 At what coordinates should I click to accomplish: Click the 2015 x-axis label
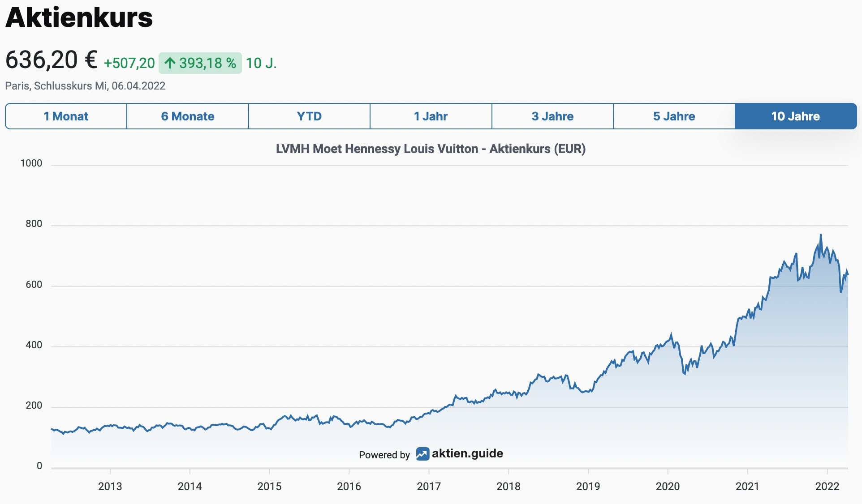coord(269,487)
